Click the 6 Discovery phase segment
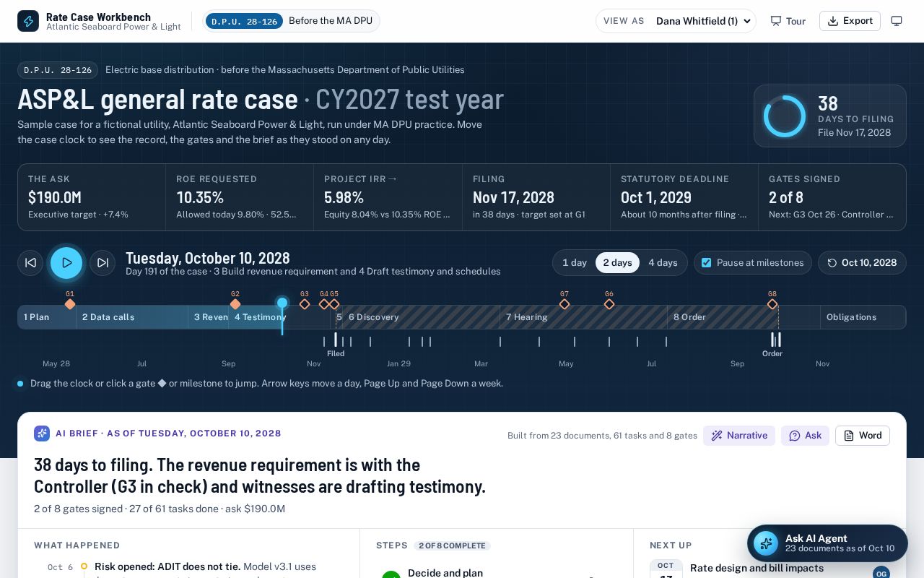Screen dimensions: 924x578 tap(421, 317)
